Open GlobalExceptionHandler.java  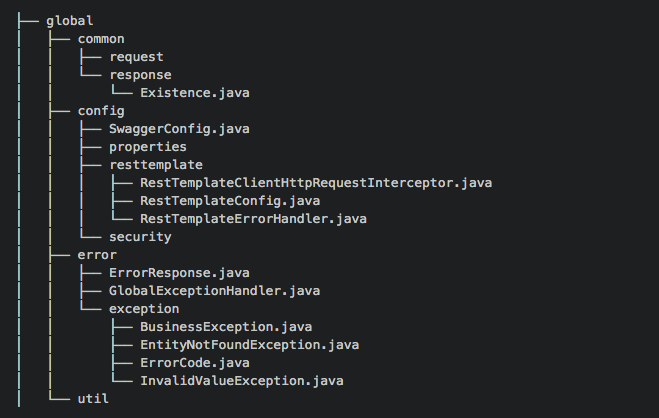pos(214,291)
